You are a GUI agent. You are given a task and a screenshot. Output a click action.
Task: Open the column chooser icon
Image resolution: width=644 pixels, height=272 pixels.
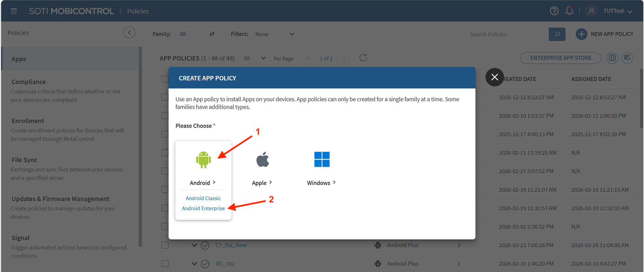(612, 58)
